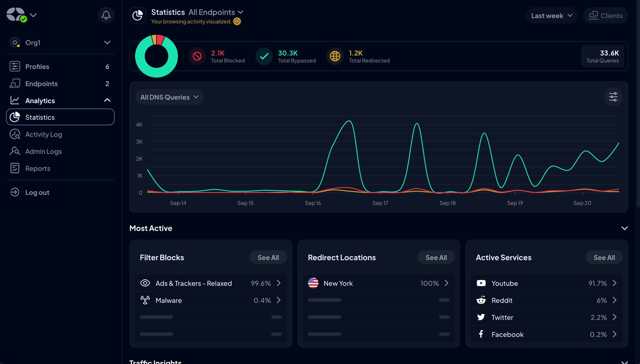Image resolution: width=640 pixels, height=364 pixels.
Task: Click See All for Active Services
Action: 604,258
